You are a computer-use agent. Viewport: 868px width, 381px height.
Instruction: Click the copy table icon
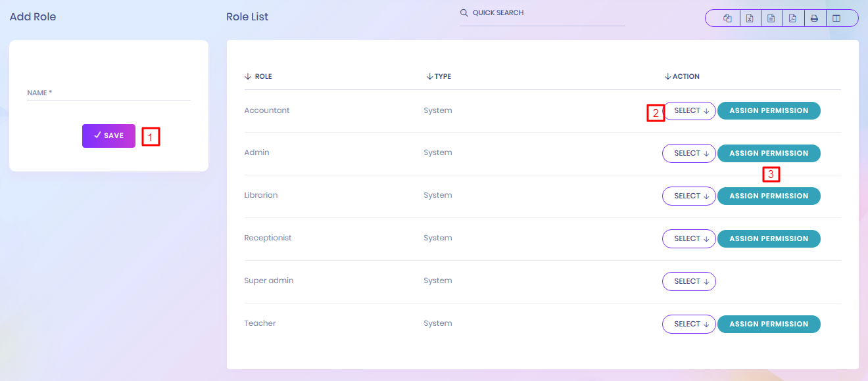pos(727,18)
